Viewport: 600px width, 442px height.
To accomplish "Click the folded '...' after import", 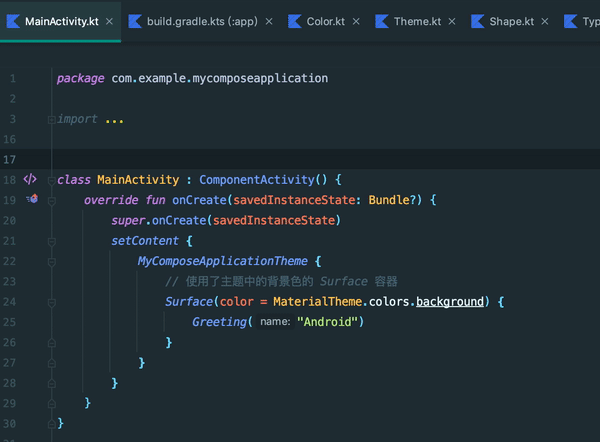I will pyautogui.click(x=114, y=120).
